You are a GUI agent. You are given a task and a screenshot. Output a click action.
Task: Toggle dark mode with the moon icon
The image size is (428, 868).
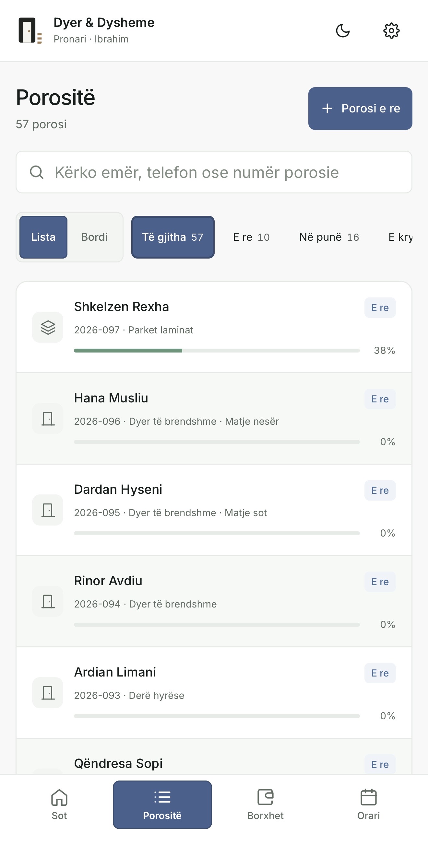[343, 31]
